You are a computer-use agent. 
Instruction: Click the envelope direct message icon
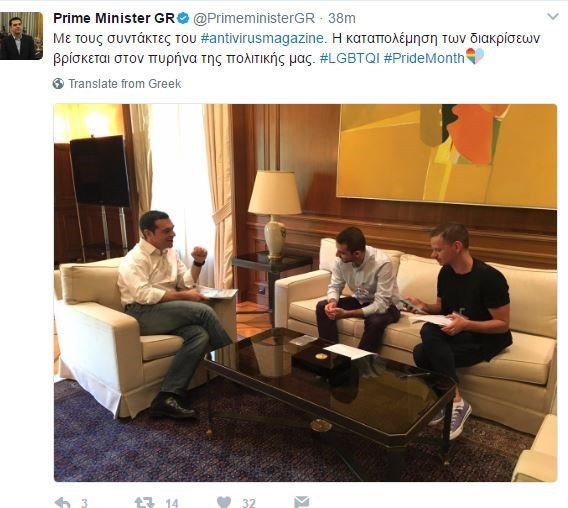click(x=302, y=502)
